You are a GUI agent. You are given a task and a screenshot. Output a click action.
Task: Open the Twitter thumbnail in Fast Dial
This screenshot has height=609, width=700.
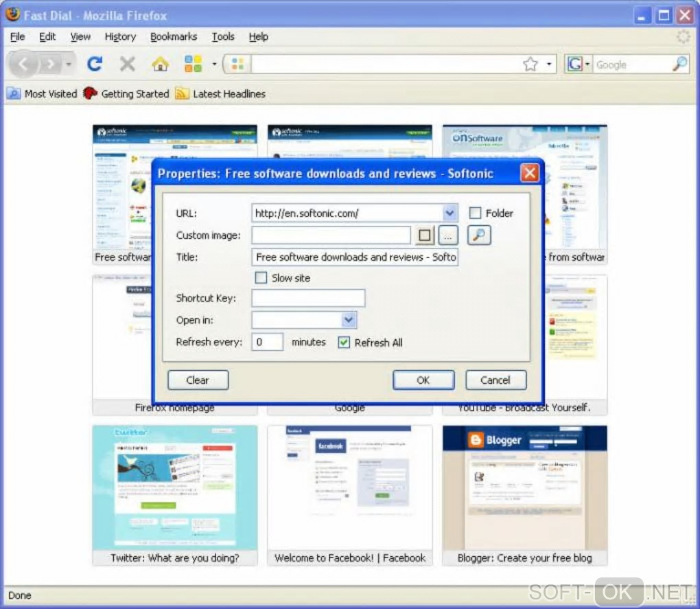175,487
